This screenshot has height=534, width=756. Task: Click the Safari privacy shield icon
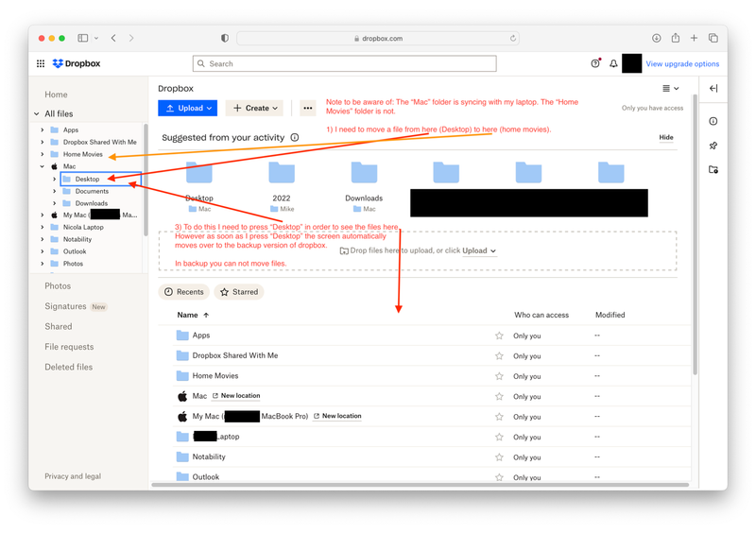pyautogui.click(x=225, y=38)
